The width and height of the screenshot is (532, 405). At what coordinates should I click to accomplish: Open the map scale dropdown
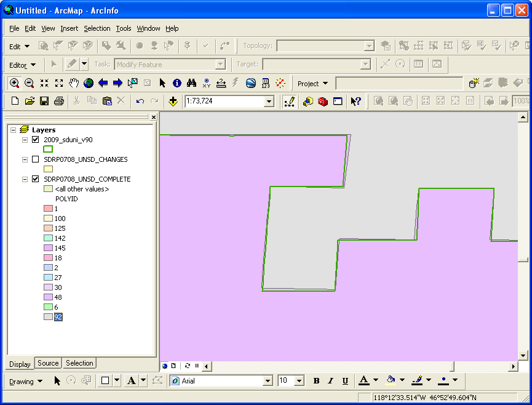(x=269, y=101)
